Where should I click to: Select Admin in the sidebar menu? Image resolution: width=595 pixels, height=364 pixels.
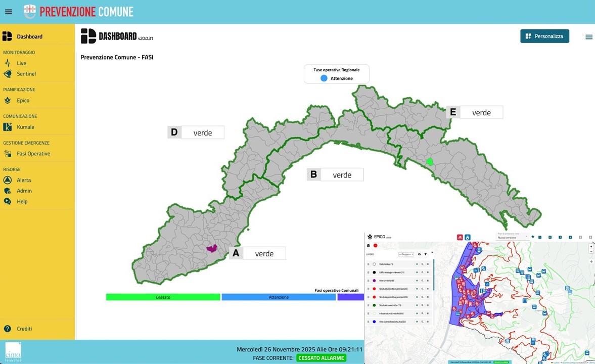(24, 191)
